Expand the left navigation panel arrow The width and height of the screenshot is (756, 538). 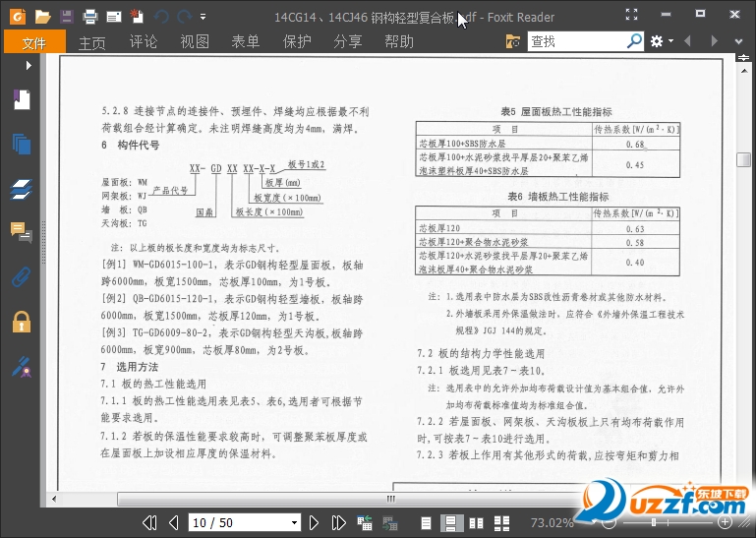click(x=29, y=65)
